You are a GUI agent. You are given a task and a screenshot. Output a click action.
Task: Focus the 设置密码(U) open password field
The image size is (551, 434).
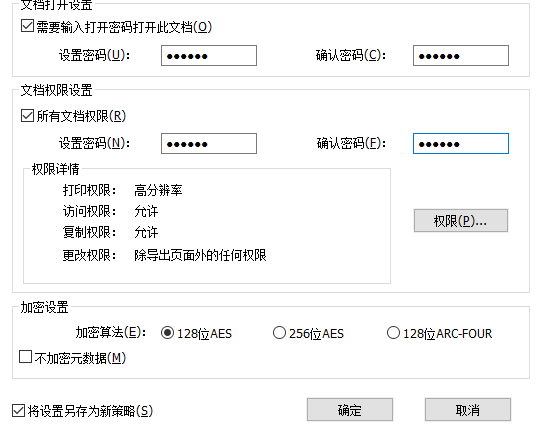point(209,56)
